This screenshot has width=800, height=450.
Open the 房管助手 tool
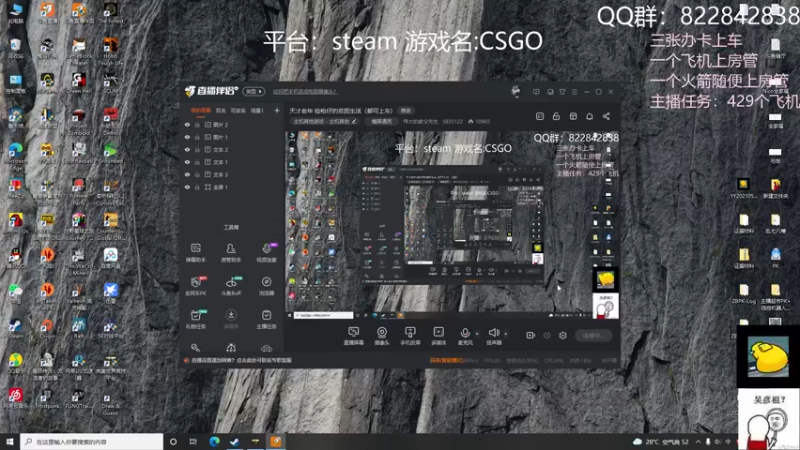231,253
